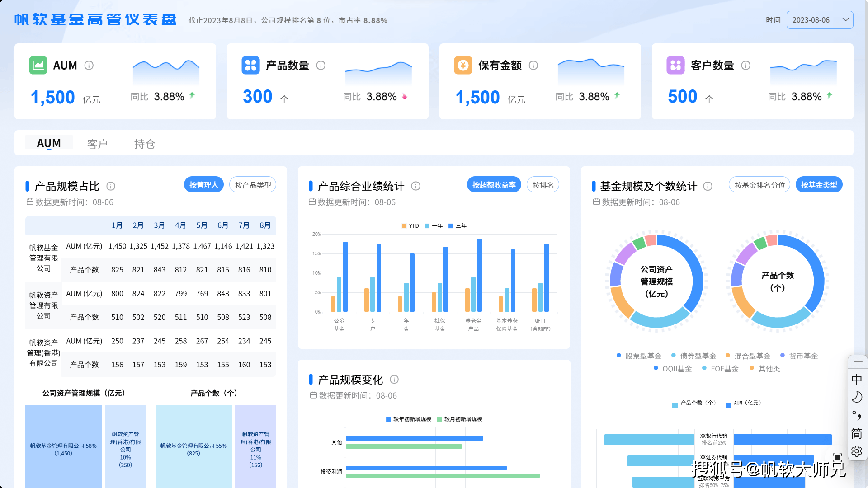This screenshot has width=868, height=488.
Task: Click the 按超额收益率 button
Action: pos(494,185)
